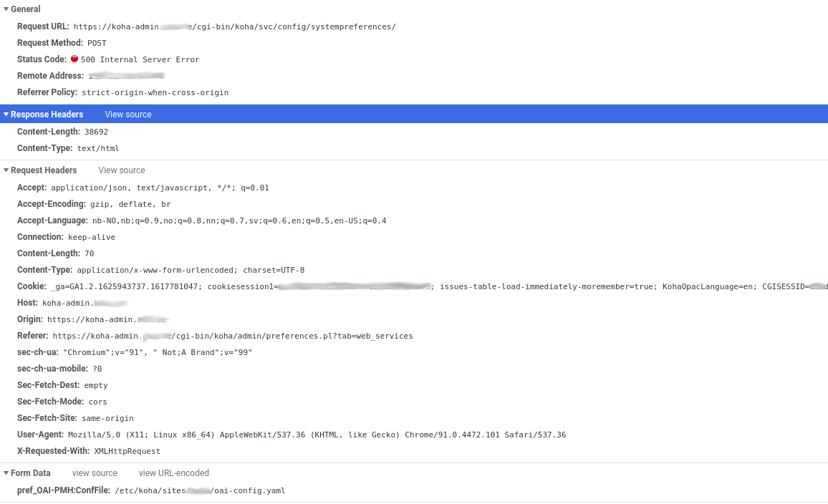828x504 pixels.
Task: Collapse the Request Headers section
Action: [x=6, y=170]
